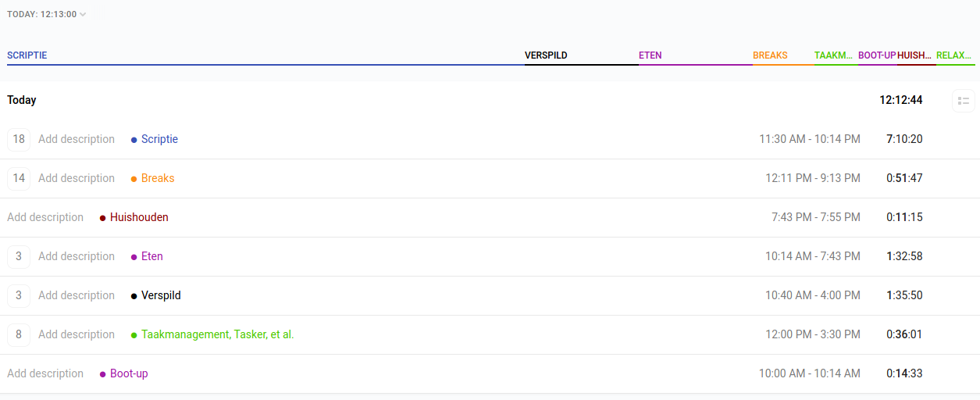Edit the 0:14:33 duration of Boot-up
The image size is (980, 400).
pos(904,373)
